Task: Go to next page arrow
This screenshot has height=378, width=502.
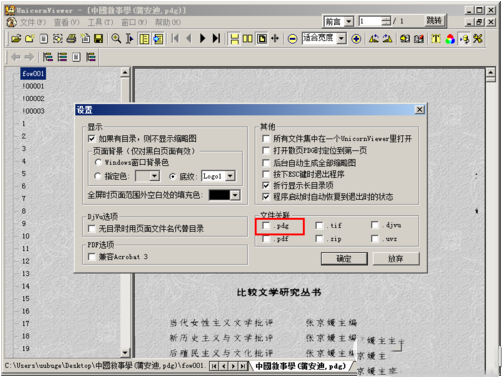Action: [202, 39]
